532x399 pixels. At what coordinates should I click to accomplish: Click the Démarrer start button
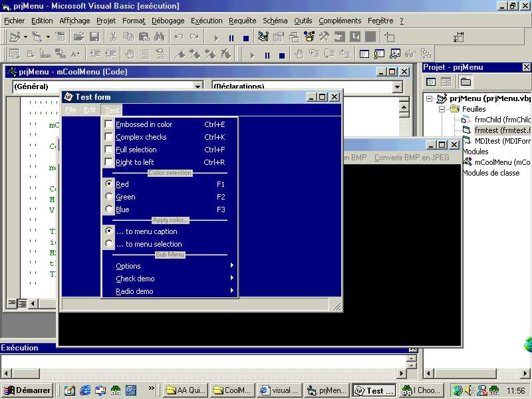[28, 390]
